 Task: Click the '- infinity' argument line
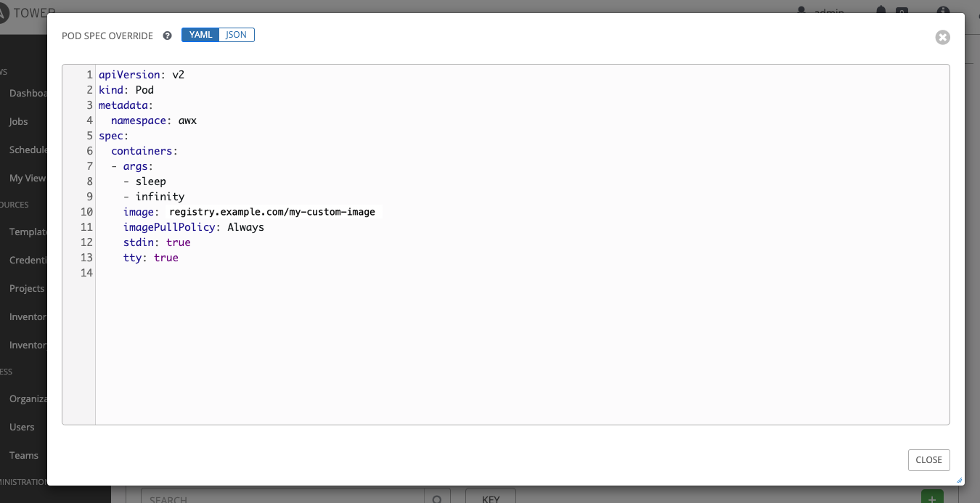154,197
